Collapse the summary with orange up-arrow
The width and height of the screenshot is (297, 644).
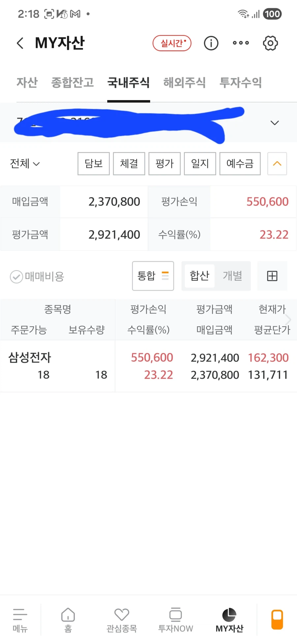click(x=277, y=163)
